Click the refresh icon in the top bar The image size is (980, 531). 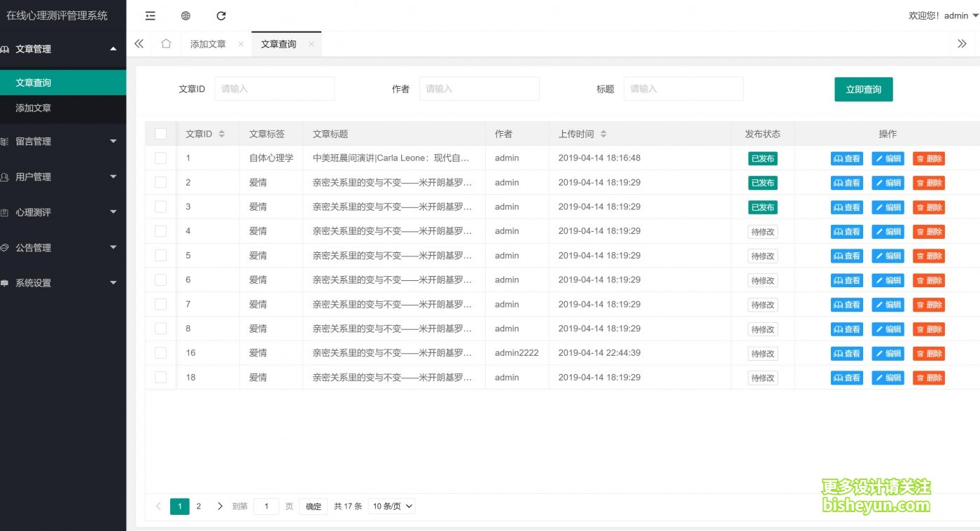point(221,15)
